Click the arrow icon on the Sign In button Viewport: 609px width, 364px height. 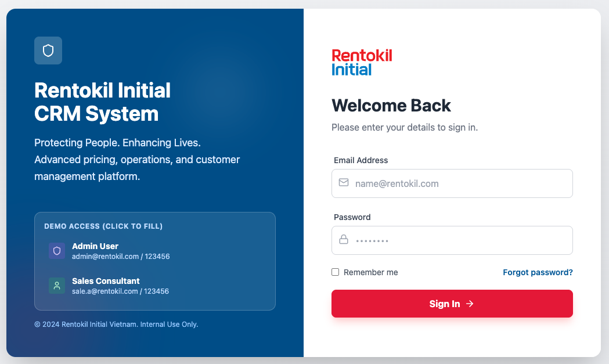[470, 304]
